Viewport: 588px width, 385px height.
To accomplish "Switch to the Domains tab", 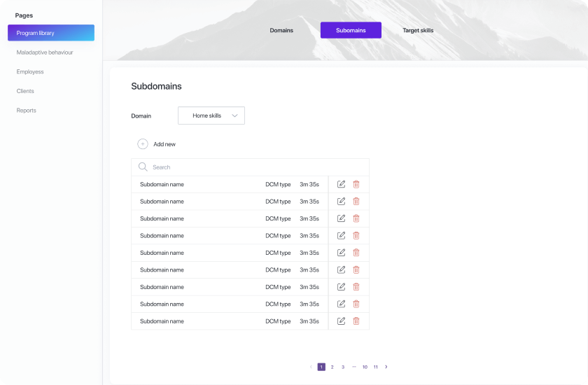I will (x=281, y=30).
